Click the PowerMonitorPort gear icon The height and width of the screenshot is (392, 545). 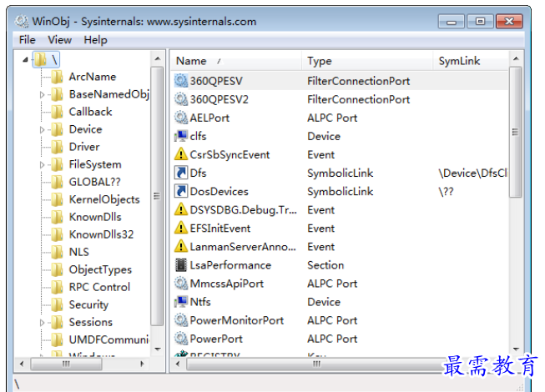click(181, 320)
